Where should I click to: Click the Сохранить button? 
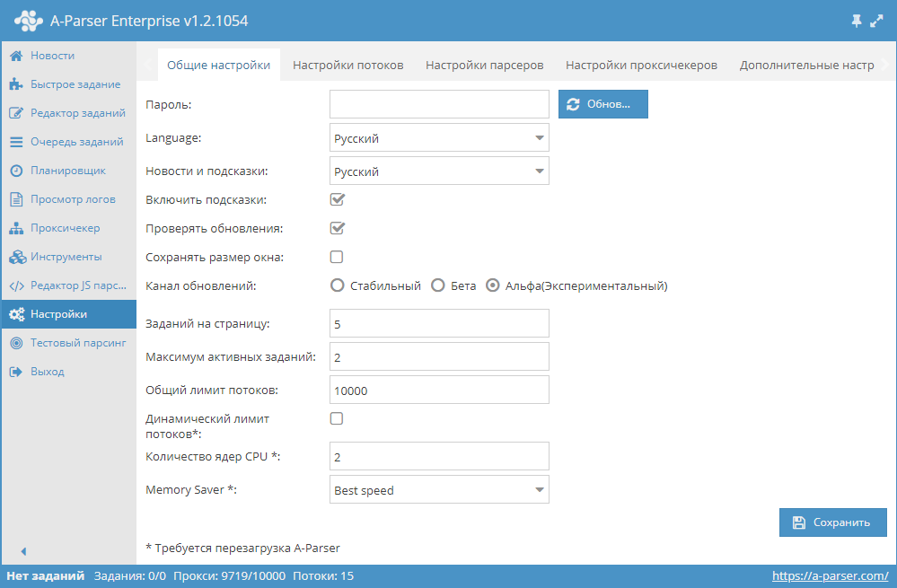[x=833, y=522]
